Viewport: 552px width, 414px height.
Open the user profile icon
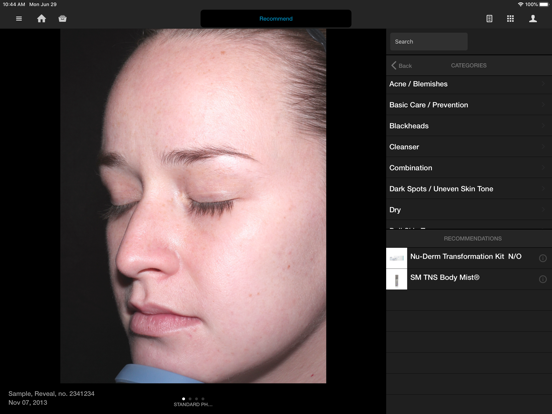(x=533, y=19)
